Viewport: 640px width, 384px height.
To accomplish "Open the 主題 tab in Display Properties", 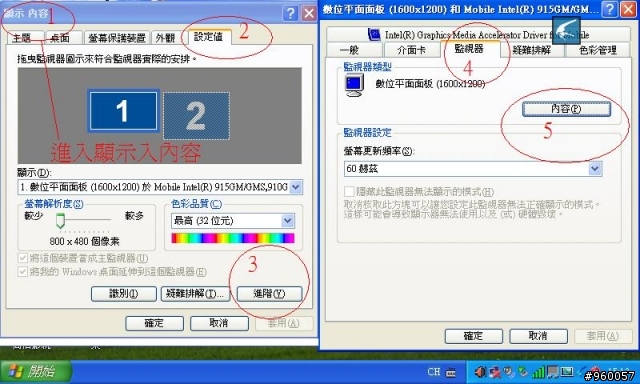I will point(25,38).
